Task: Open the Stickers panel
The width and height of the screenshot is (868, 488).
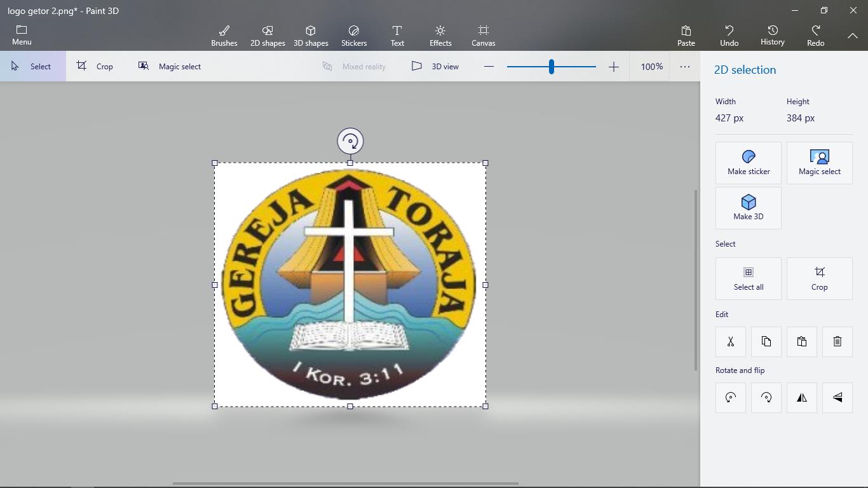Action: click(354, 36)
